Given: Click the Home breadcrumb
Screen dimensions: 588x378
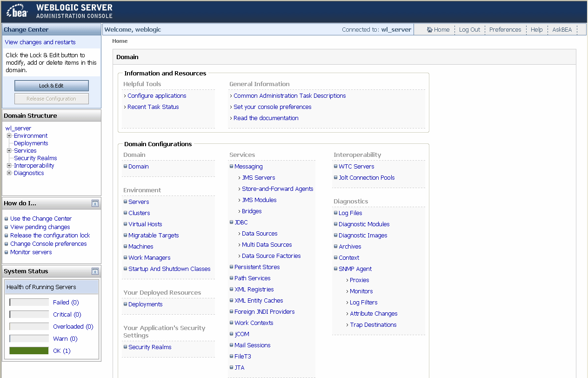Looking at the screenshot, I should click(120, 41).
